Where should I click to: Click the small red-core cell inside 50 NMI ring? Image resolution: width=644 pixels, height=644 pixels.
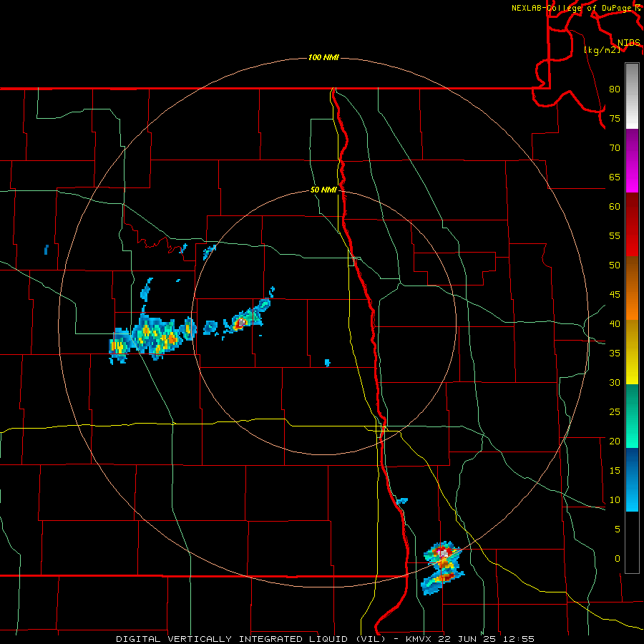(240, 323)
